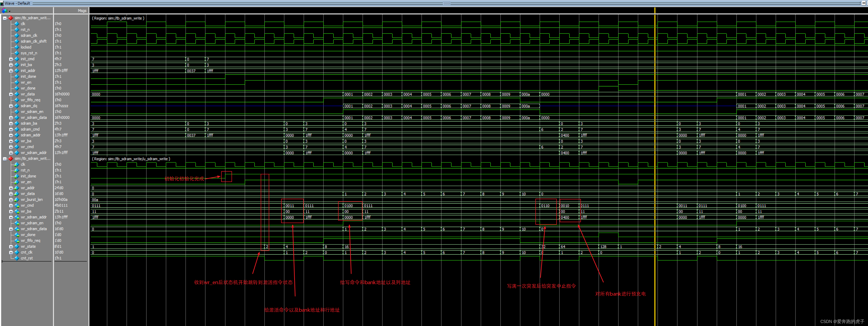Expand the wr_state bus
Viewport: 868px width, 326px height.
(x=11, y=247)
